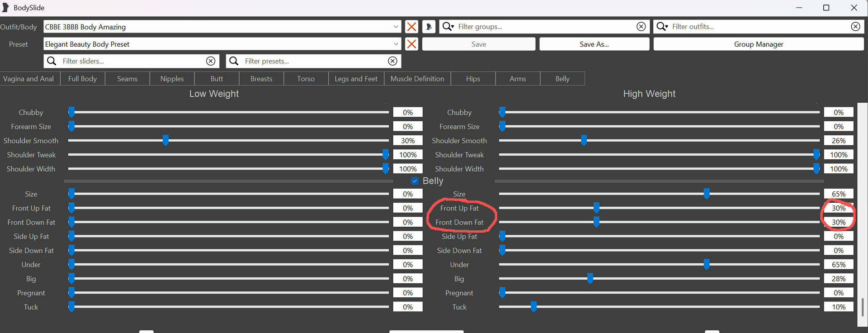Open the Outfit/Body dropdown
The width and height of the screenshot is (868, 333).
pyautogui.click(x=396, y=27)
